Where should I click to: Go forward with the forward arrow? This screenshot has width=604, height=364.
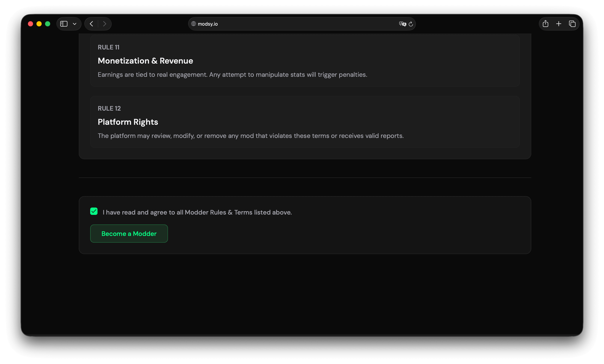coord(105,24)
